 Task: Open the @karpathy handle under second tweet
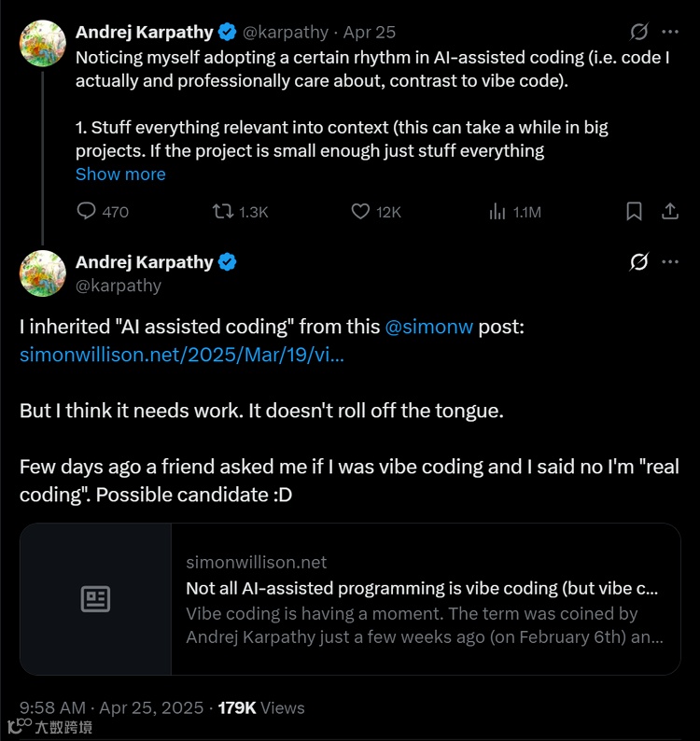click(x=119, y=286)
